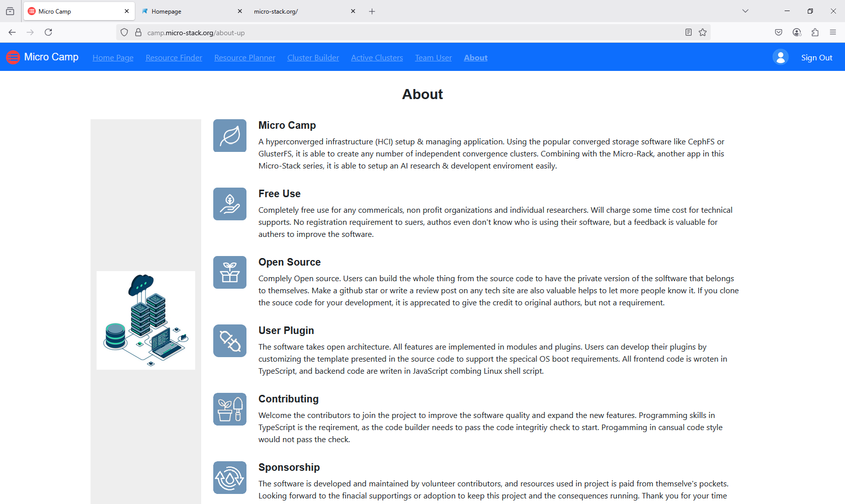The image size is (845, 504).
Task: Open the recent browsing tab-view icon
Action: pyautogui.click(x=10, y=11)
